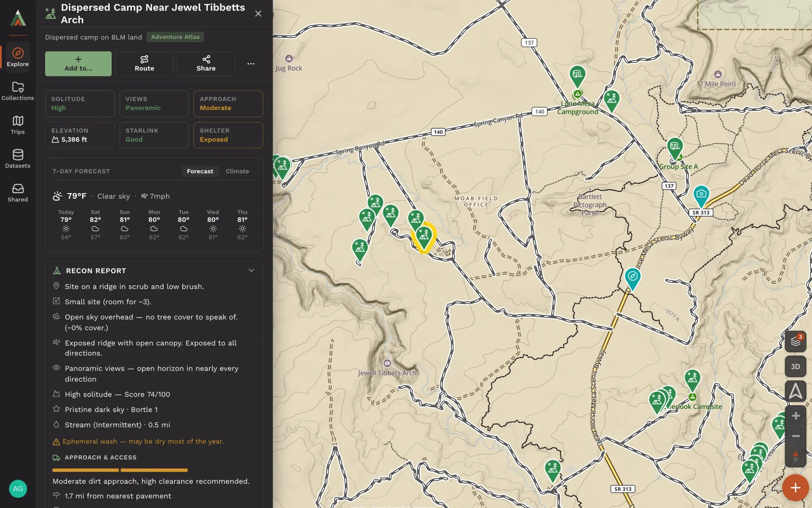Open the Explore sidebar section

(18, 57)
